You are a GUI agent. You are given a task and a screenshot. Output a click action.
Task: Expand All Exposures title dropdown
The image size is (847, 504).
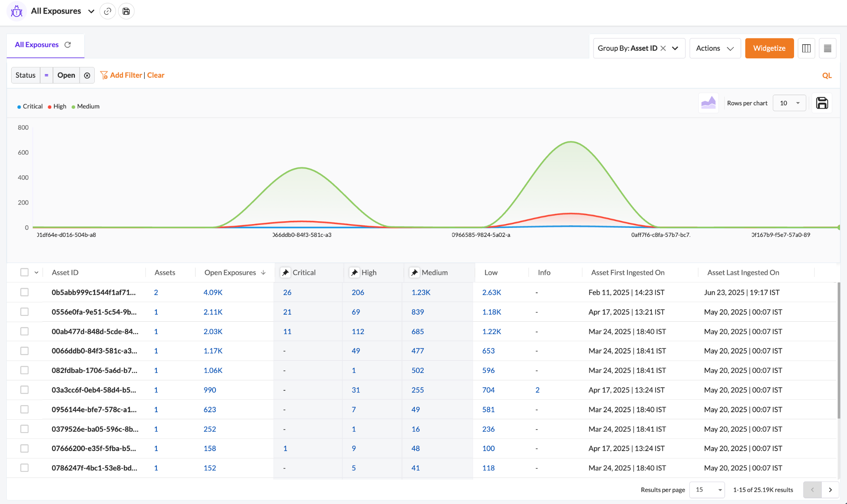pos(91,11)
